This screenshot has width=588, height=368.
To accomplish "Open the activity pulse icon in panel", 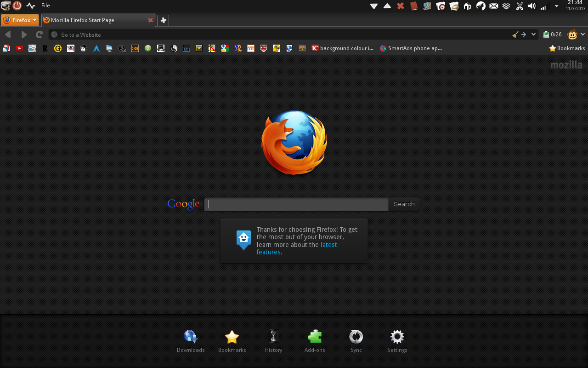I will [31, 6].
